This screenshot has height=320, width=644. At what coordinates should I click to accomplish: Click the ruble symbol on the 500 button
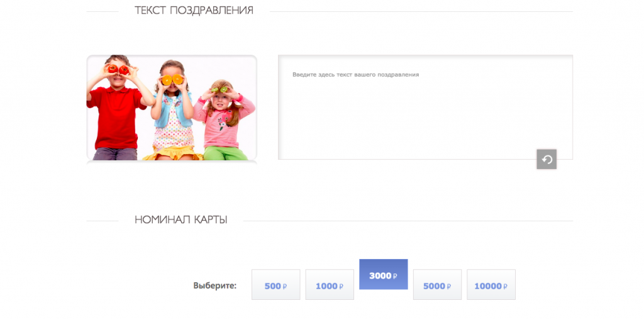click(285, 286)
